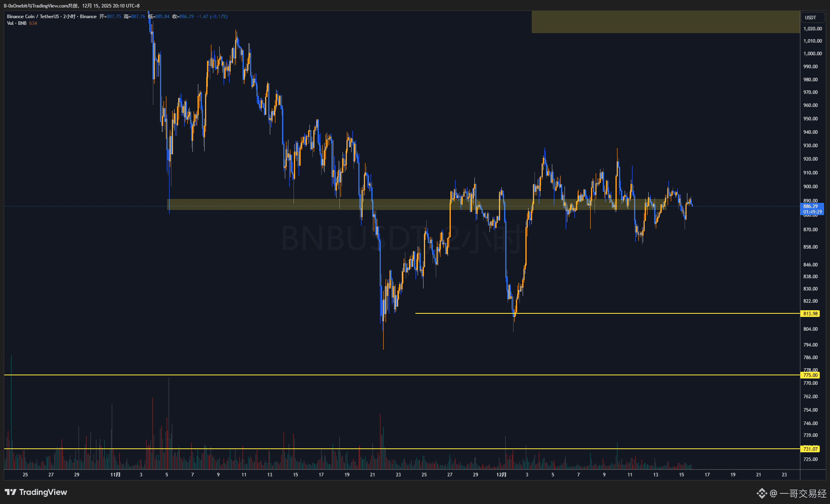Click the 11月 date label on time axis
This screenshot has width=830, height=504.
[x=115, y=475]
